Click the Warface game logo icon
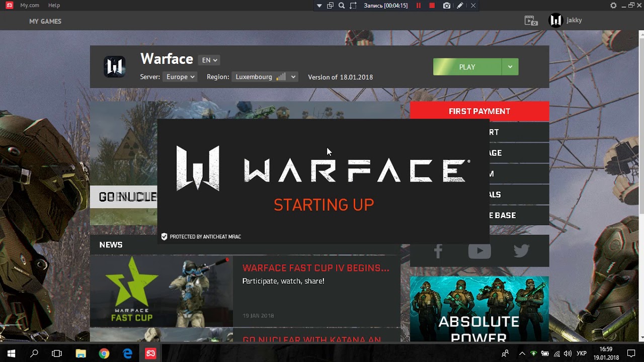The width and height of the screenshot is (644, 362). [x=115, y=66]
